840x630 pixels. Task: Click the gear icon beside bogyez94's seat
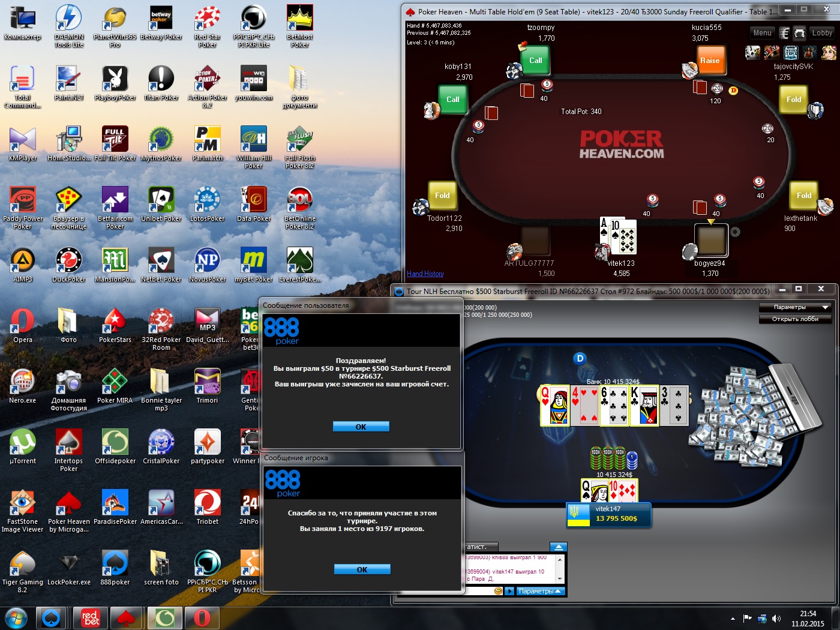(x=735, y=232)
